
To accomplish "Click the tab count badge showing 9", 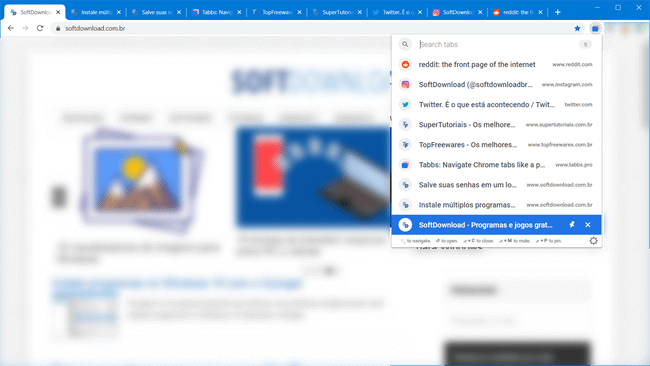I will point(585,44).
